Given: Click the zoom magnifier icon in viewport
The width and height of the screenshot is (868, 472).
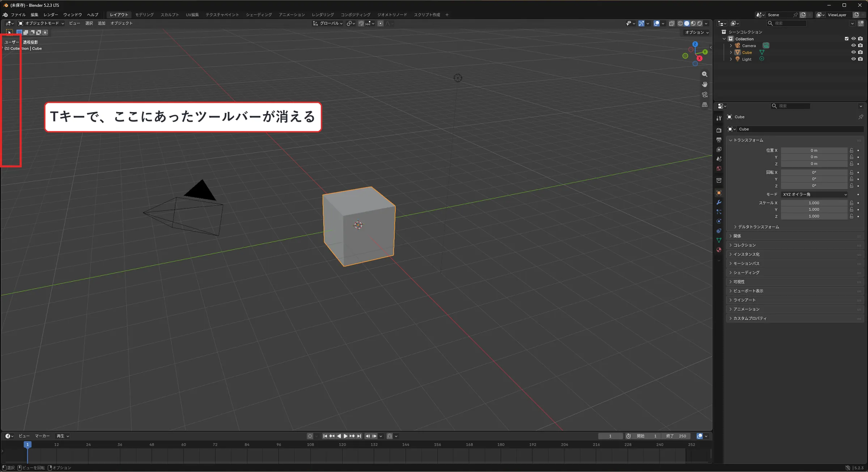Looking at the screenshot, I should tap(705, 74).
